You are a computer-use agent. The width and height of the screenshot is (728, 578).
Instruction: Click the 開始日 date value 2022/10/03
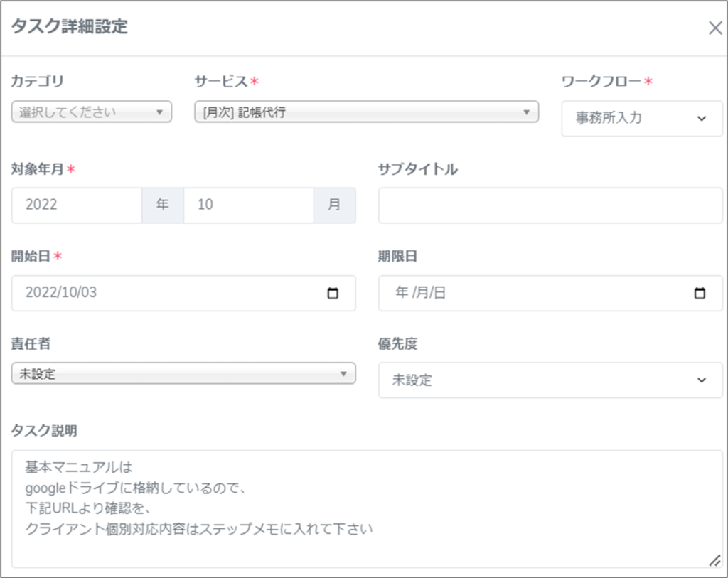(x=61, y=293)
